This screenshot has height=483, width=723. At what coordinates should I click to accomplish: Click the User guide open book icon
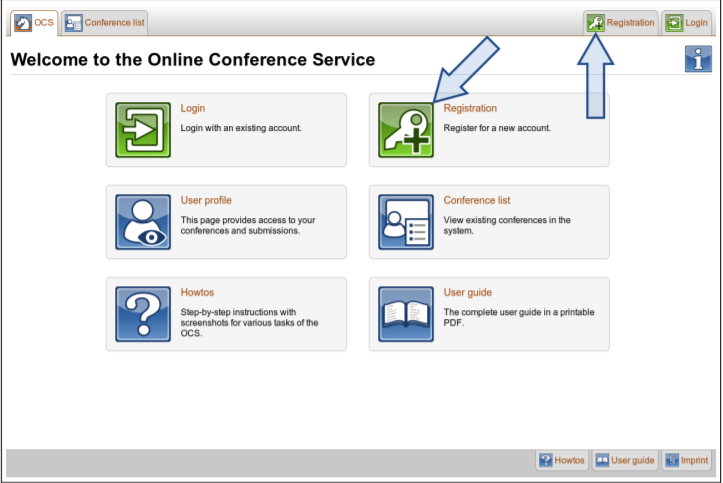pyautogui.click(x=406, y=314)
